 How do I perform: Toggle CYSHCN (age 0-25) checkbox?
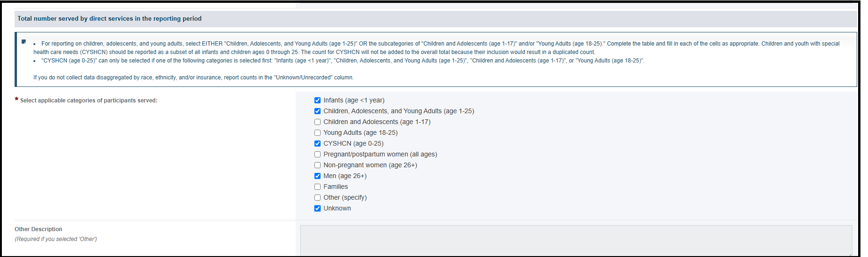(317, 143)
